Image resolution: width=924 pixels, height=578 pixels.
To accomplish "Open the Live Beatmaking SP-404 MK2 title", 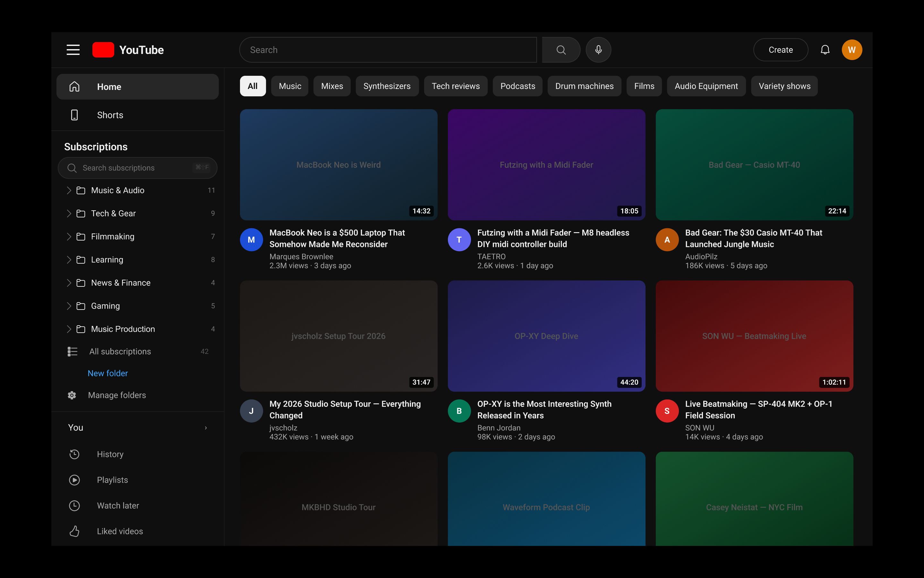I will [759, 409].
